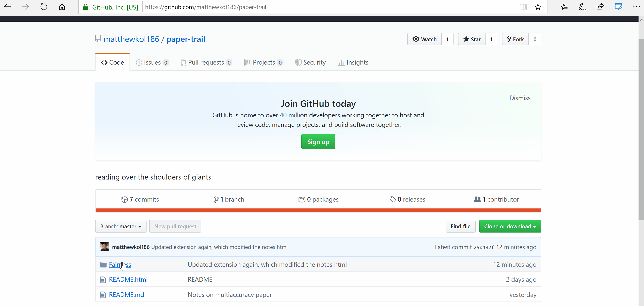The width and height of the screenshot is (644, 306).
Task: Click the green Sign up button
Action: pos(318,142)
